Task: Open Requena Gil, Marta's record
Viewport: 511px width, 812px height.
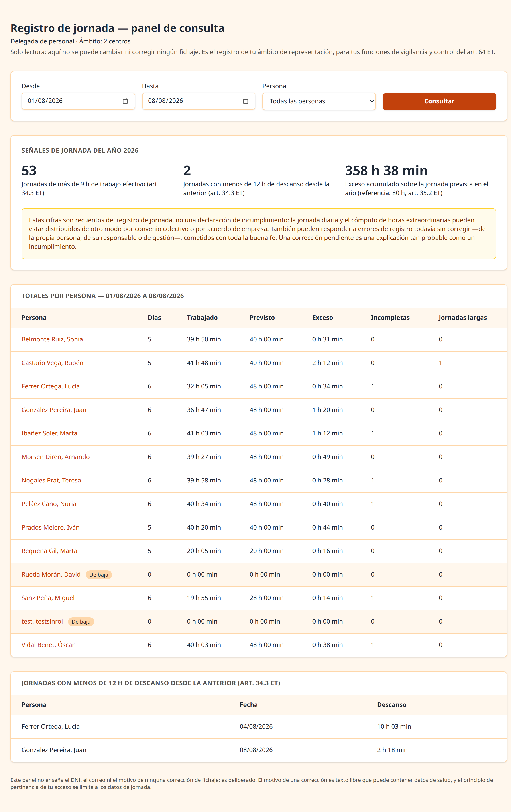Action: [x=49, y=551]
